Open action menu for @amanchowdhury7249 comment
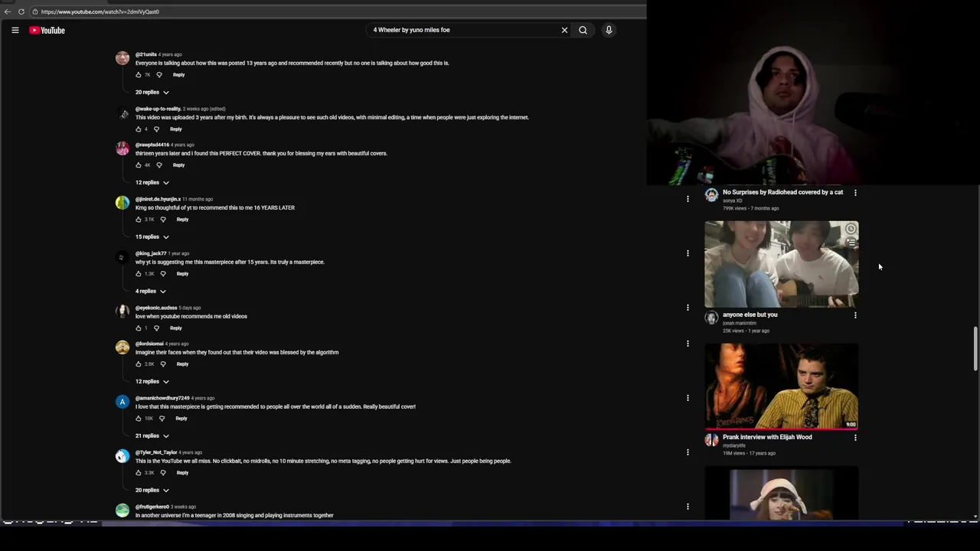The height and width of the screenshot is (551, 980). 688,398
